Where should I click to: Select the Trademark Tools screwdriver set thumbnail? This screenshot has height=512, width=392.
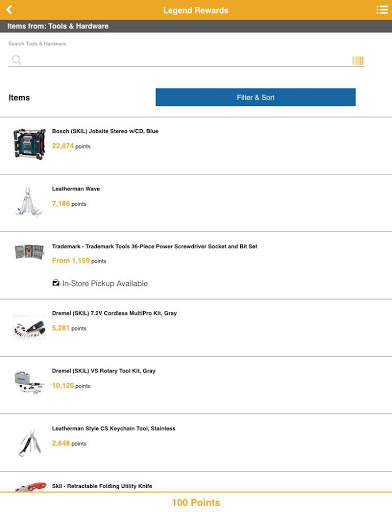[x=29, y=252]
